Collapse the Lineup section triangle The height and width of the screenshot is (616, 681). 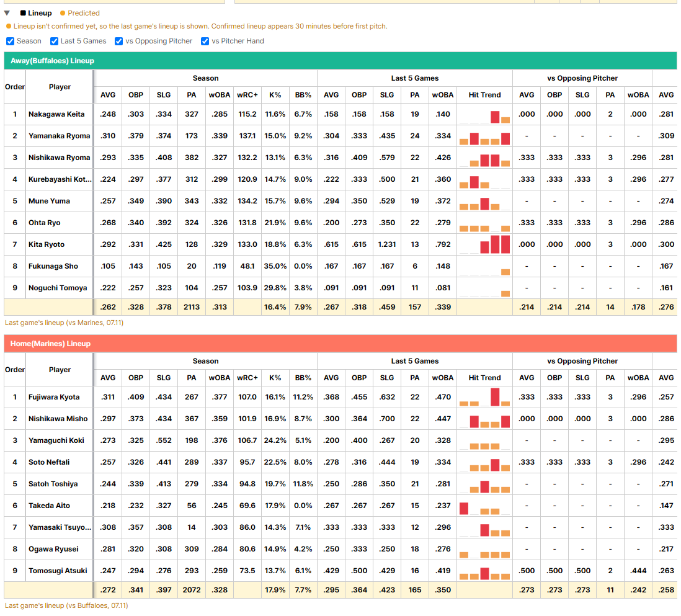pyautogui.click(x=7, y=13)
